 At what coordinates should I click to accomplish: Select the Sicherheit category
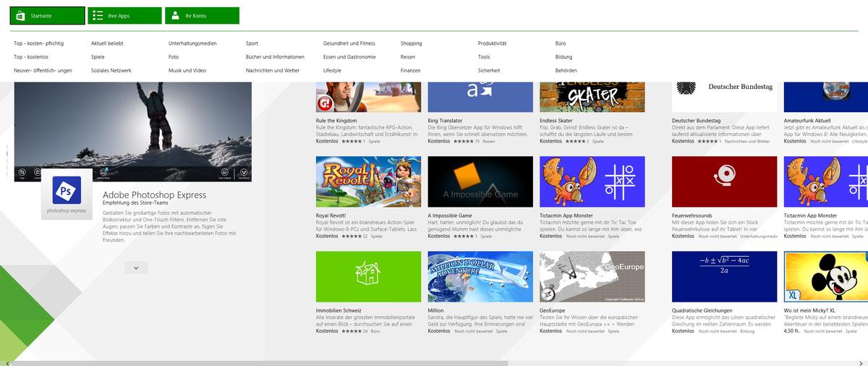coord(489,70)
